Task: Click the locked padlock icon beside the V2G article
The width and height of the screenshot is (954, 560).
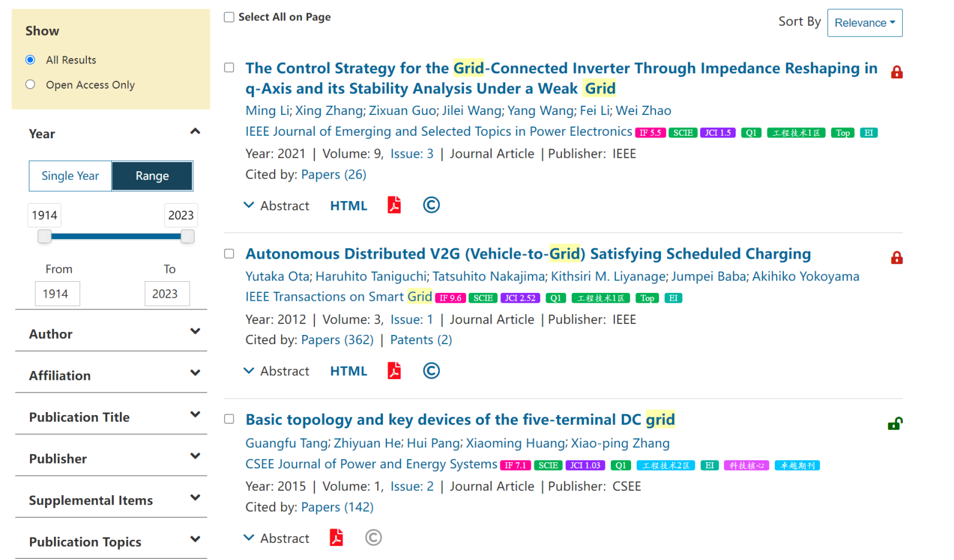Action: click(897, 258)
